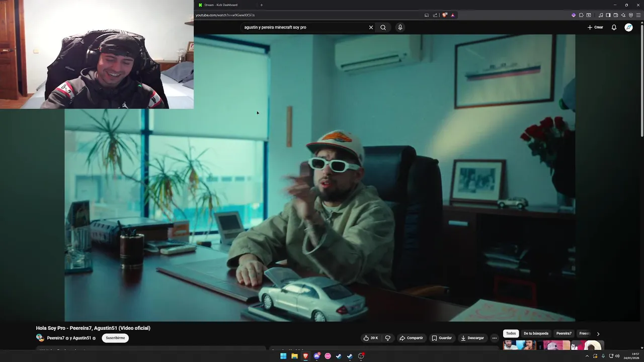The image size is (644, 362).
Task: Open the three-dot more actions menu
Action: [494, 338]
